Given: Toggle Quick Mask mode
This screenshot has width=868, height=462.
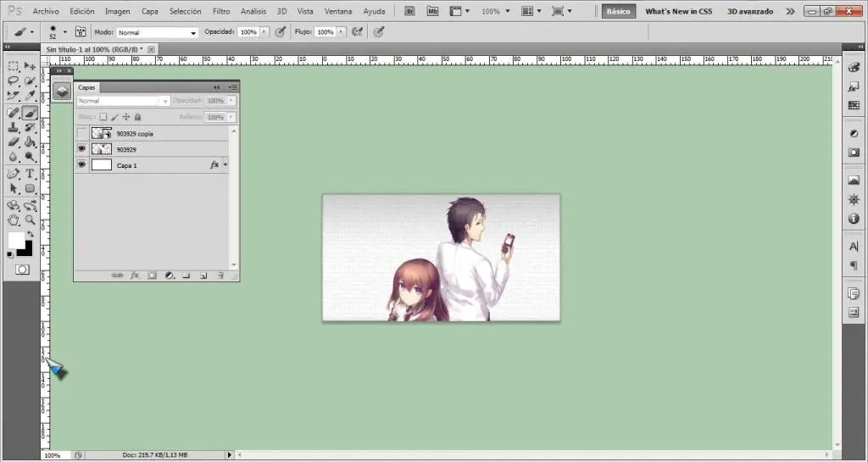Looking at the screenshot, I should [x=22, y=270].
